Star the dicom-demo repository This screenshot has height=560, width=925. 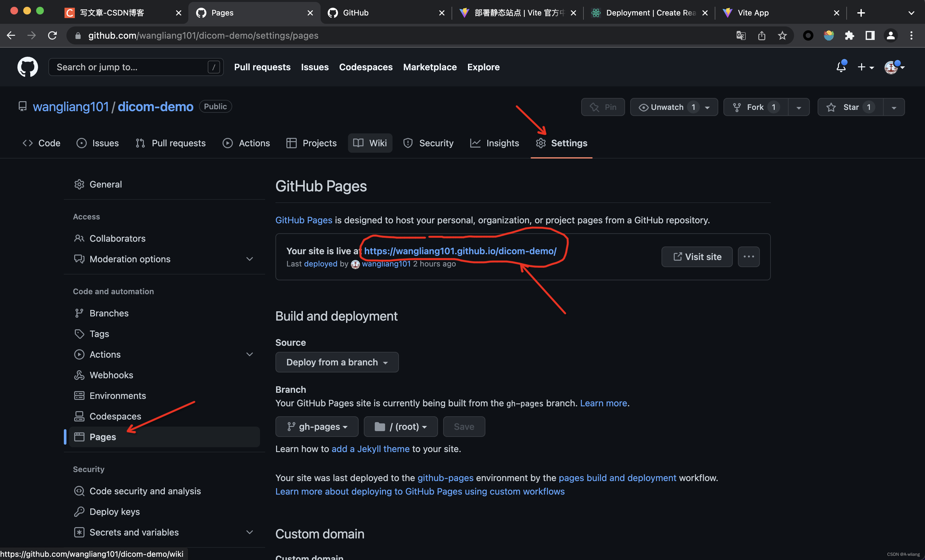[x=850, y=107]
